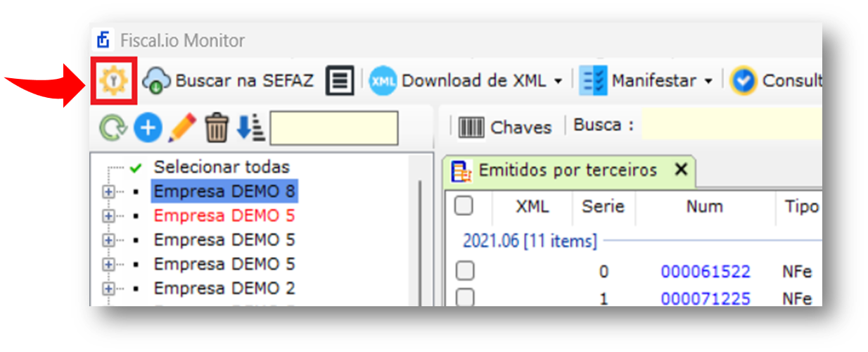Click the Busca search field

(732, 125)
